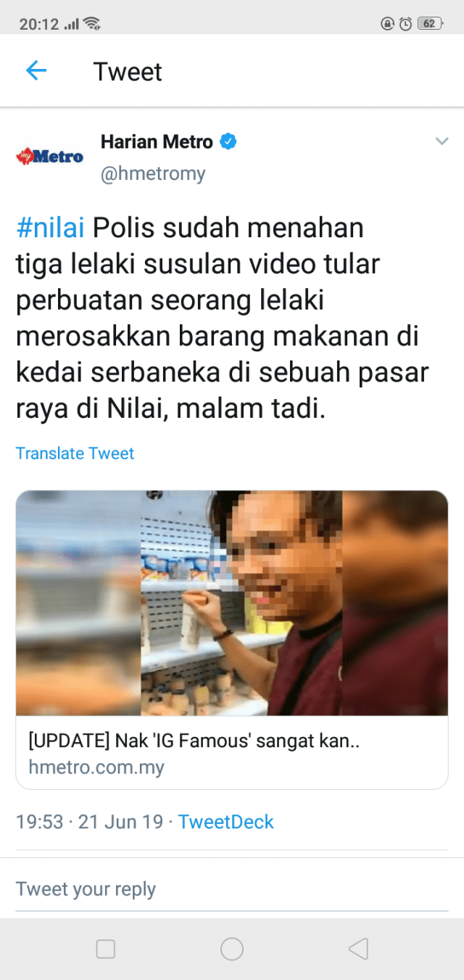Open the #nilai hashtag
Screen dimensions: 464x980
tap(50, 228)
